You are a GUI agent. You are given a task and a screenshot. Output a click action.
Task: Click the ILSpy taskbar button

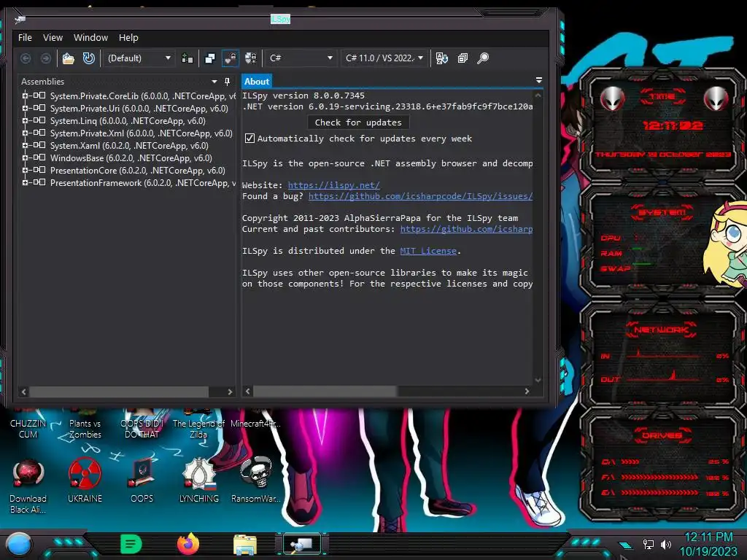click(302, 544)
